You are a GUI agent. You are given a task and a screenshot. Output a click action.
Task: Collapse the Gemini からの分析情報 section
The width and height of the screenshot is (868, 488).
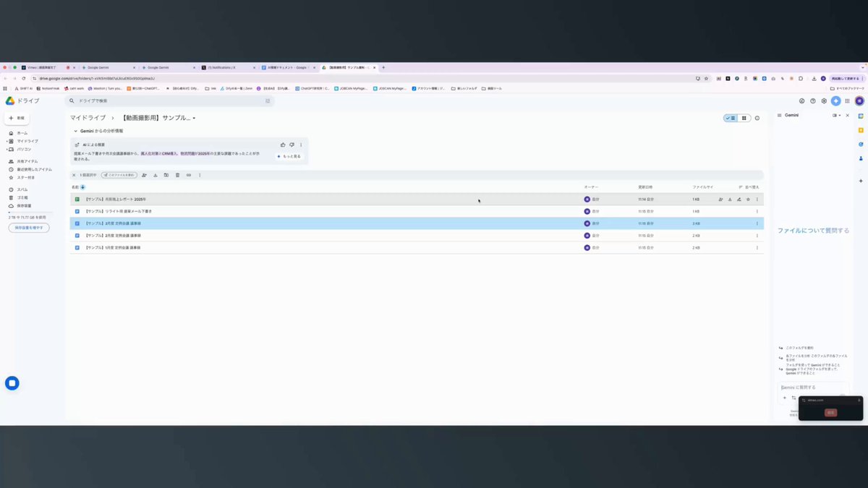coord(75,131)
